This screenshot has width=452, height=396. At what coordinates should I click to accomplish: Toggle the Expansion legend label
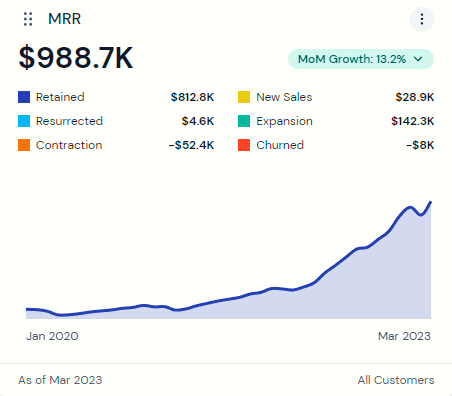[284, 121]
